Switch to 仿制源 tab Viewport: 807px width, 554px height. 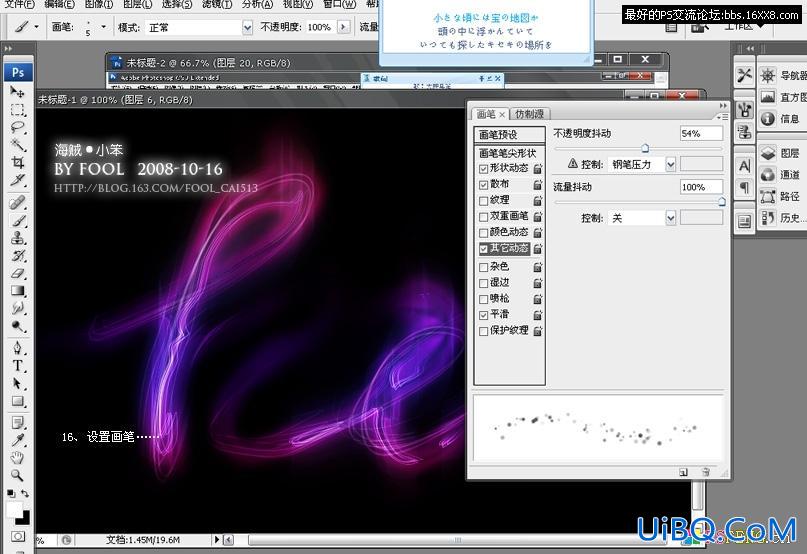point(529,114)
